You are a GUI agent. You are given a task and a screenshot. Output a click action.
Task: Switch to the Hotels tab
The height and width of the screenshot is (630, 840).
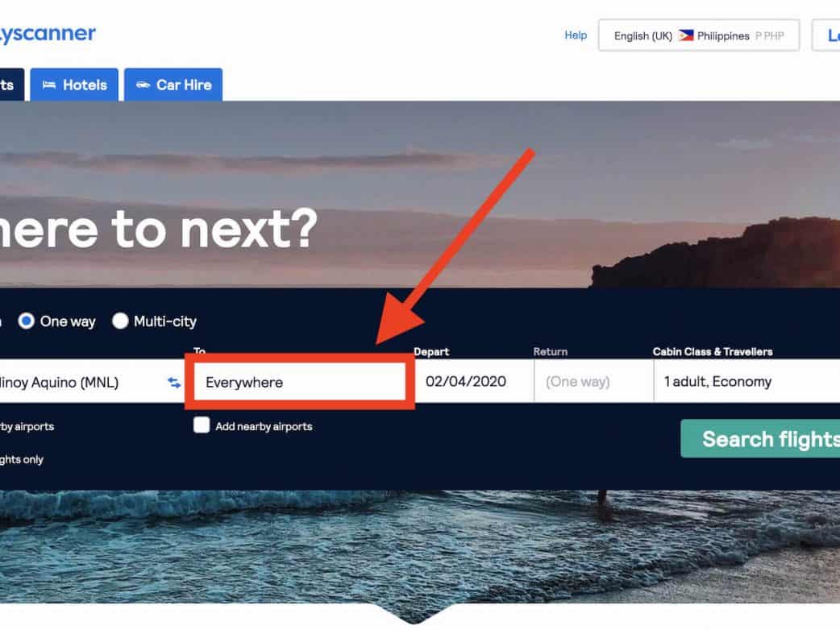pyautogui.click(x=74, y=85)
